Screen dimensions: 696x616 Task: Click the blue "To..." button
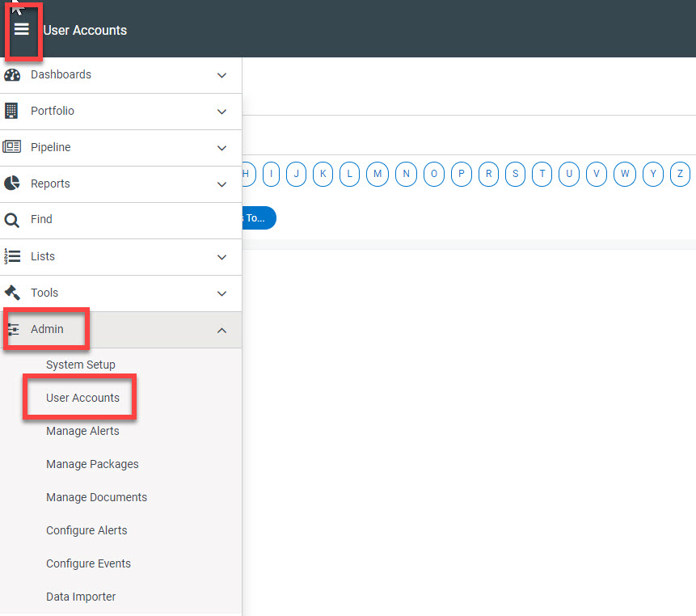point(260,217)
